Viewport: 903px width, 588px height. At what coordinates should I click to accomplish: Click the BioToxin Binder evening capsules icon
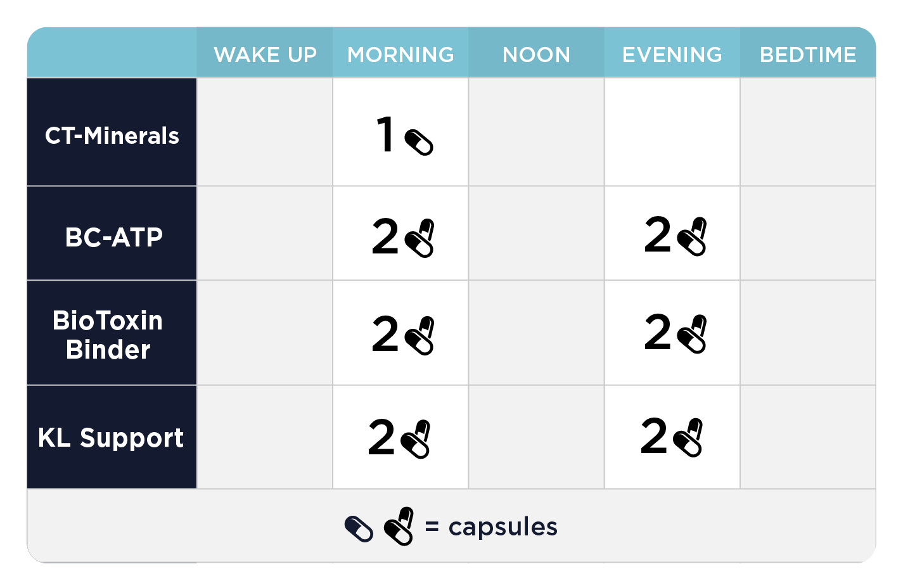click(692, 334)
